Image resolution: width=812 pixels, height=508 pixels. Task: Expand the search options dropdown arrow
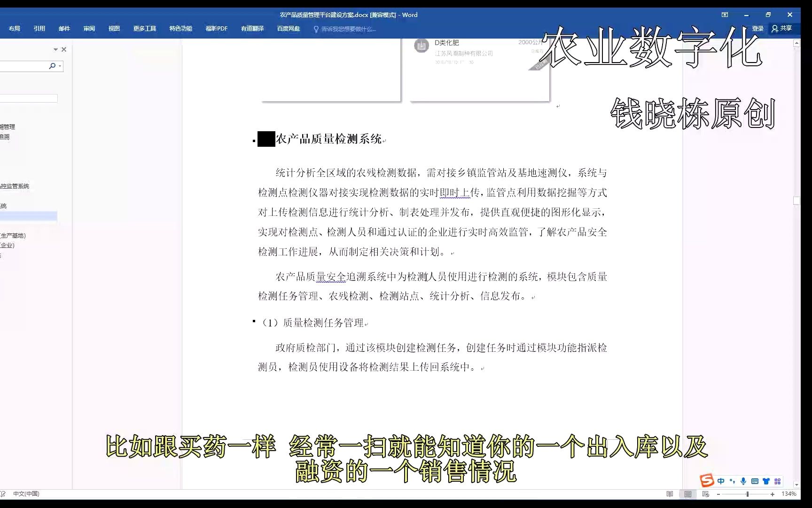point(60,66)
